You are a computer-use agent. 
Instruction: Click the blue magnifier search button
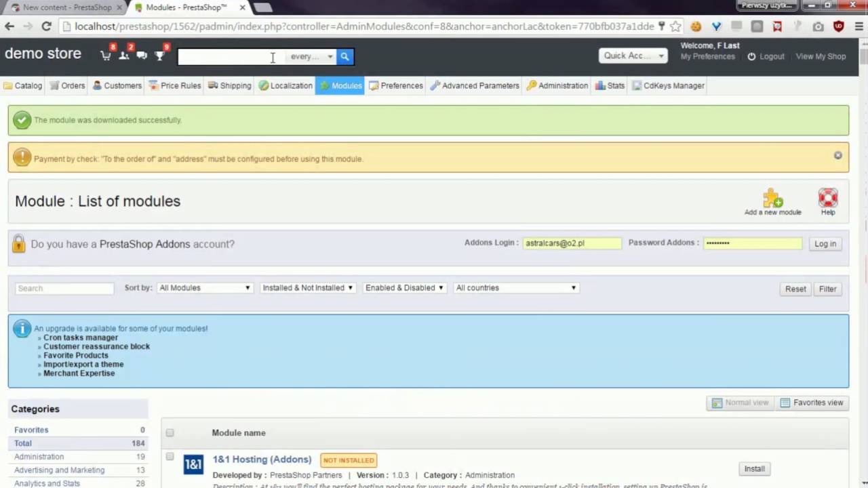(344, 57)
